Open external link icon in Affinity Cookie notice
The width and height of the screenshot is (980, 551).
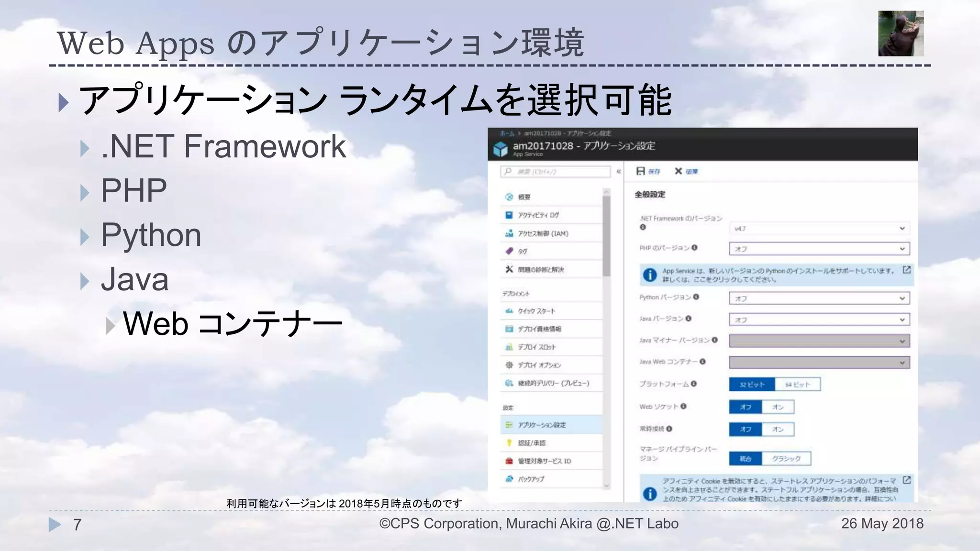click(x=906, y=480)
